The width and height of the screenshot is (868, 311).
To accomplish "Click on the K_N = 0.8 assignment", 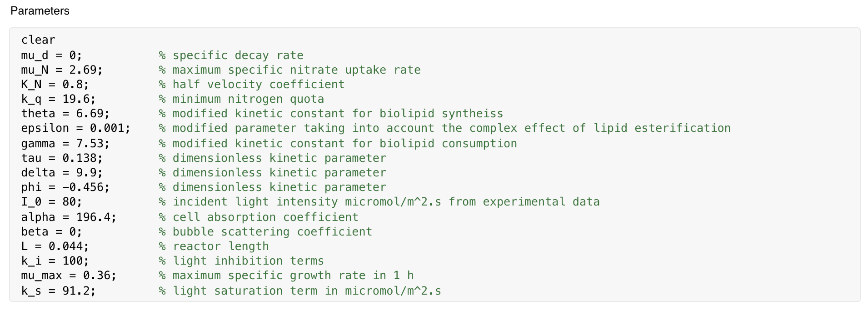I will pos(55,85).
